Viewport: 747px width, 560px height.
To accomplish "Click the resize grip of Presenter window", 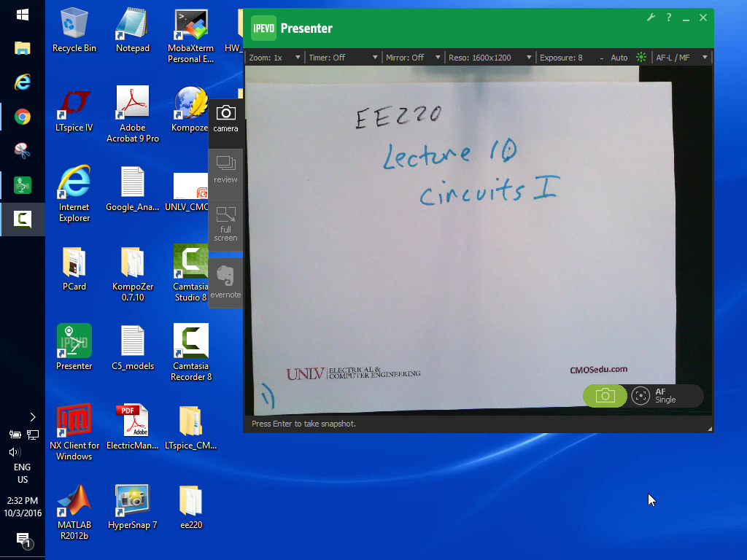I will point(709,429).
